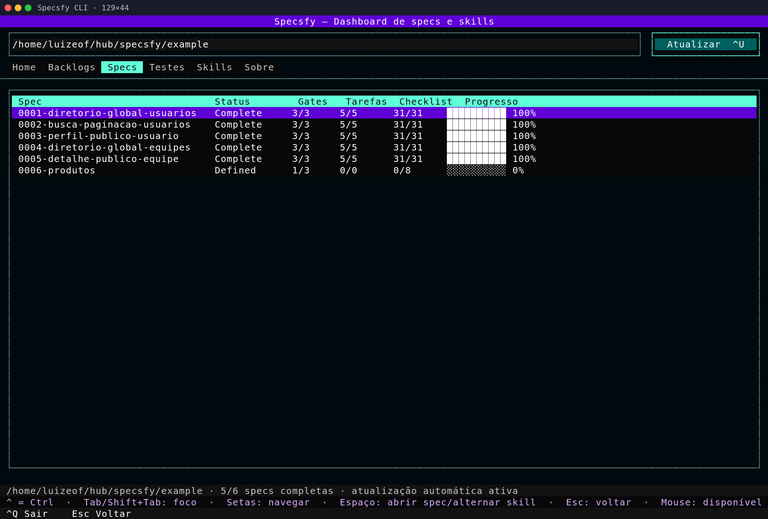Click the Esc Voltar footer shortcut
This screenshot has height=519, width=768.
(101, 514)
